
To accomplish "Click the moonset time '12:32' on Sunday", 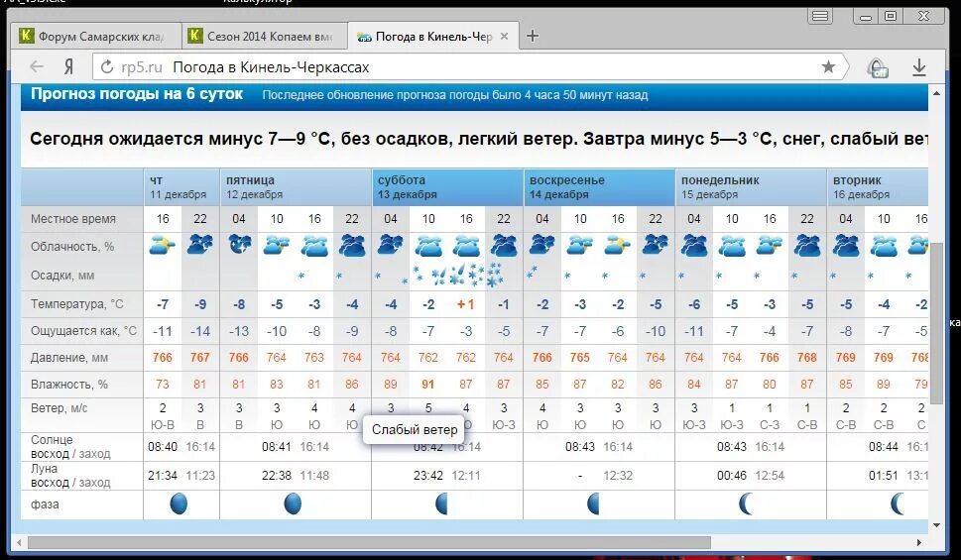I will click(x=618, y=476).
